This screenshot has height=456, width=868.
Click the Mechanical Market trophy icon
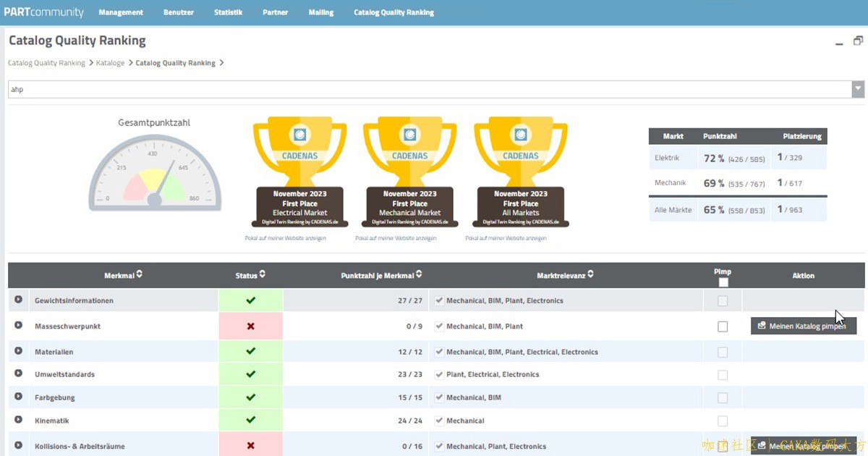point(409,172)
